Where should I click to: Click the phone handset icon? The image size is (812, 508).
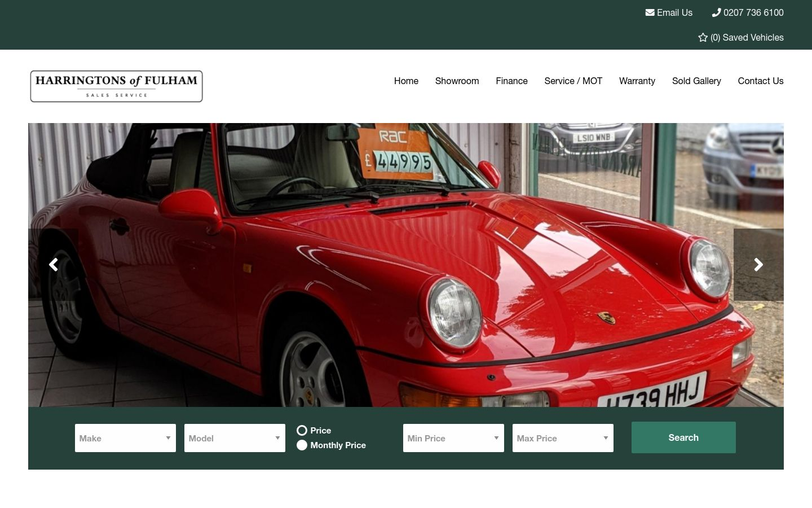tap(716, 12)
